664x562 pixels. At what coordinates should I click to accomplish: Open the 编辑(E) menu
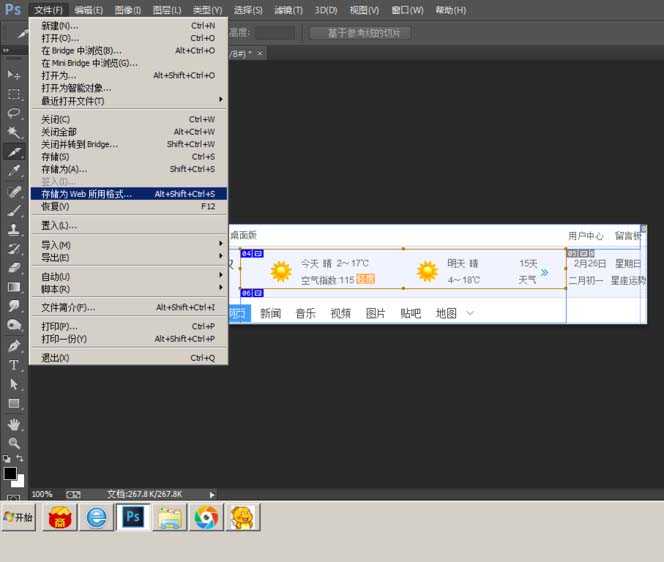(88, 10)
